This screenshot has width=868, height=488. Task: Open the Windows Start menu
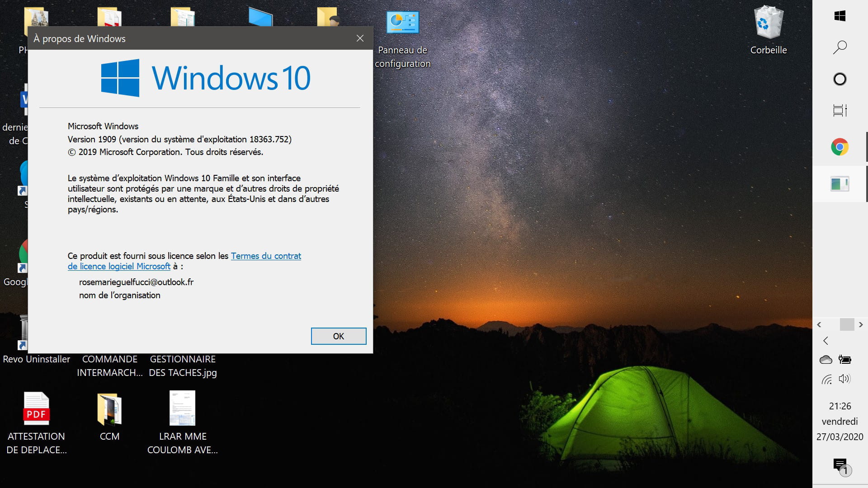tap(840, 16)
